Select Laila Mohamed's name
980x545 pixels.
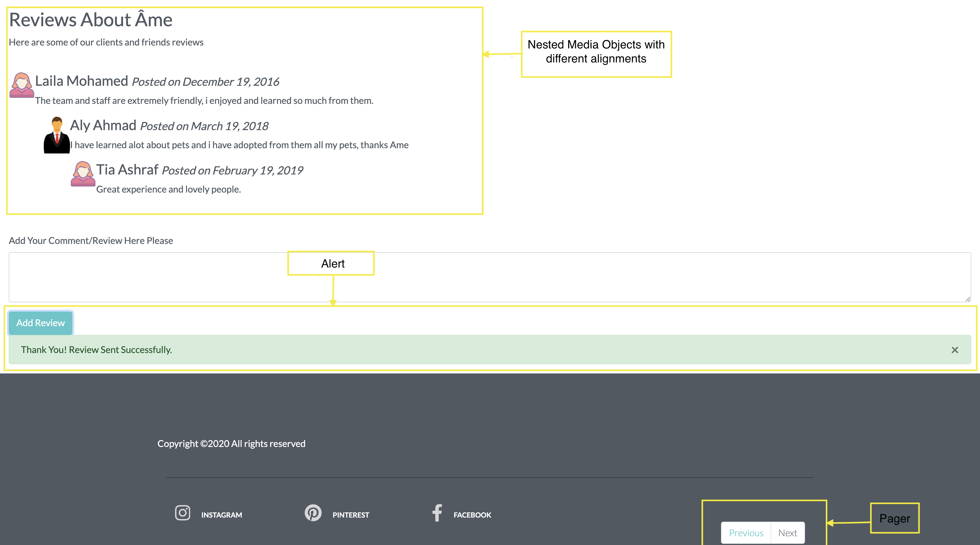click(x=81, y=81)
